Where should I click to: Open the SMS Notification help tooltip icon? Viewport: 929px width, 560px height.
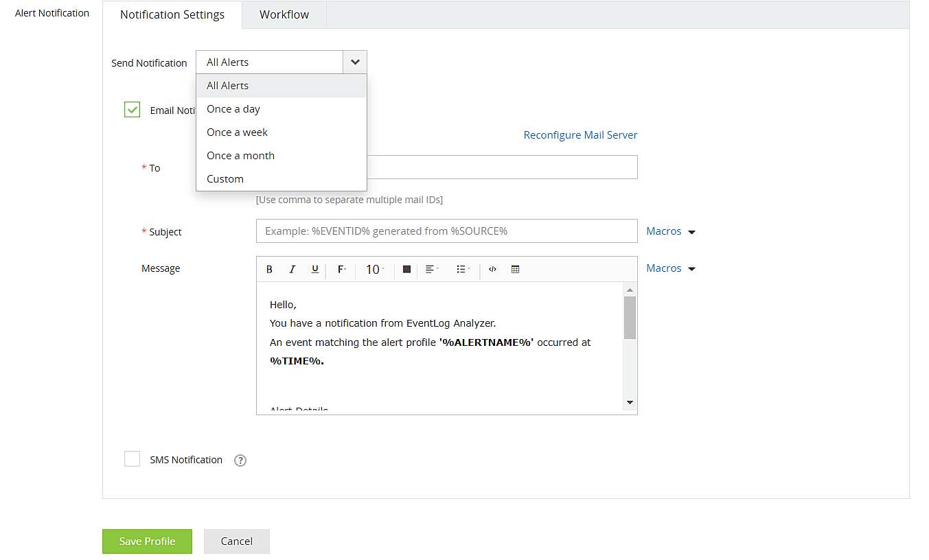pos(240,460)
